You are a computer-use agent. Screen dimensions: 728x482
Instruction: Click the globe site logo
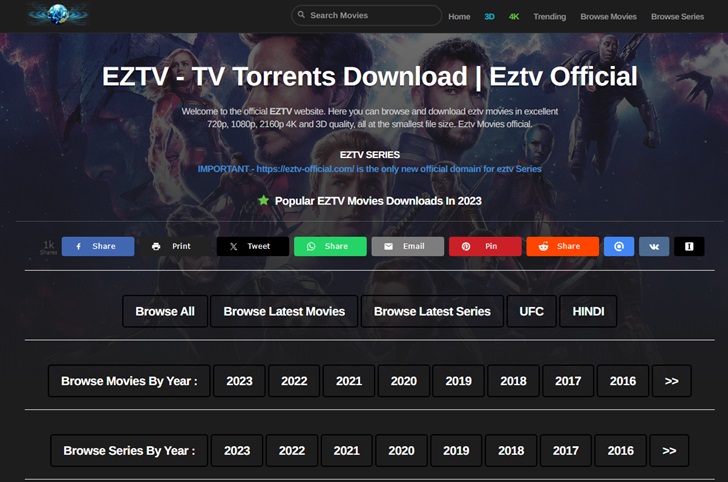[x=58, y=14]
